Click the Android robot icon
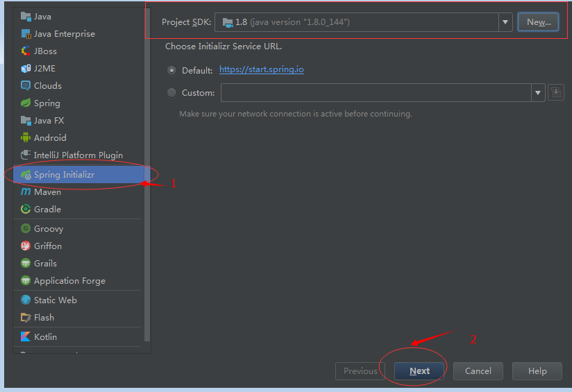The width and height of the screenshot is (572, 392). (26, 137)
